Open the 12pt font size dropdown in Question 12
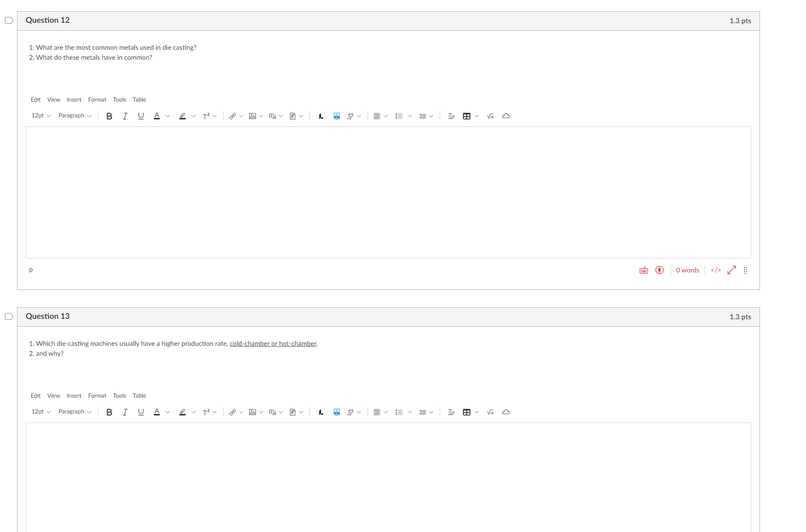Screen dimensions: 806x532 [x=41, y=116]
